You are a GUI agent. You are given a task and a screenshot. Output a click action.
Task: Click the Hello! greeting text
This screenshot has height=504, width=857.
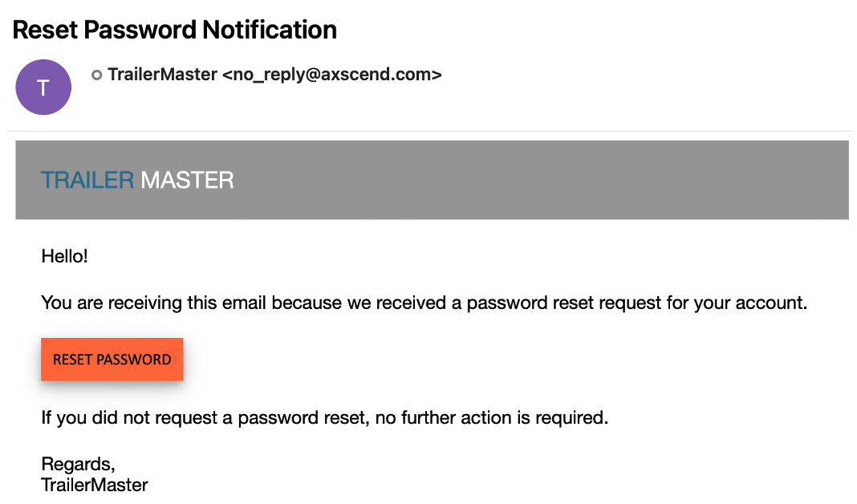point(64,256)
